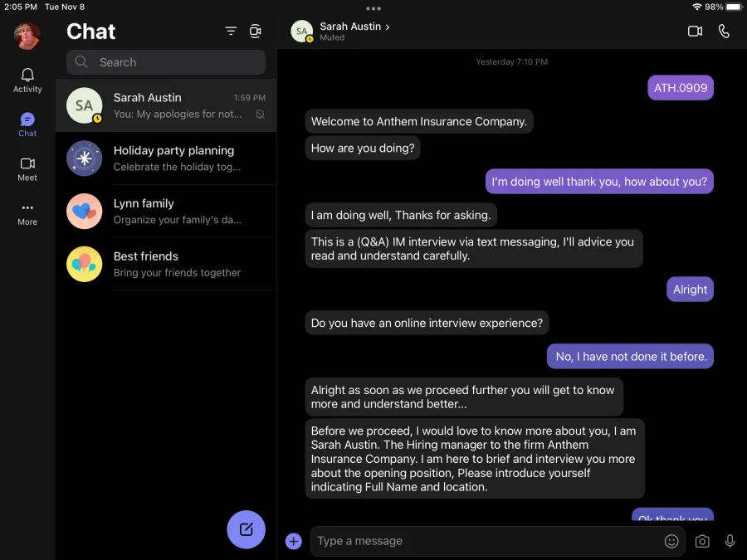
Task: Start an instant meeting with Meet Now icon
Action: 256,31
